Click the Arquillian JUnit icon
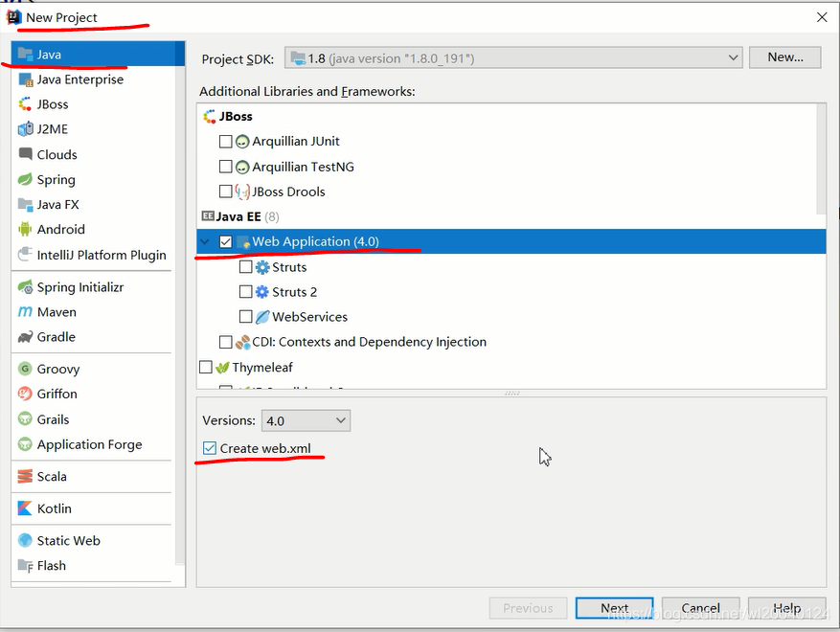 [242, 142]
